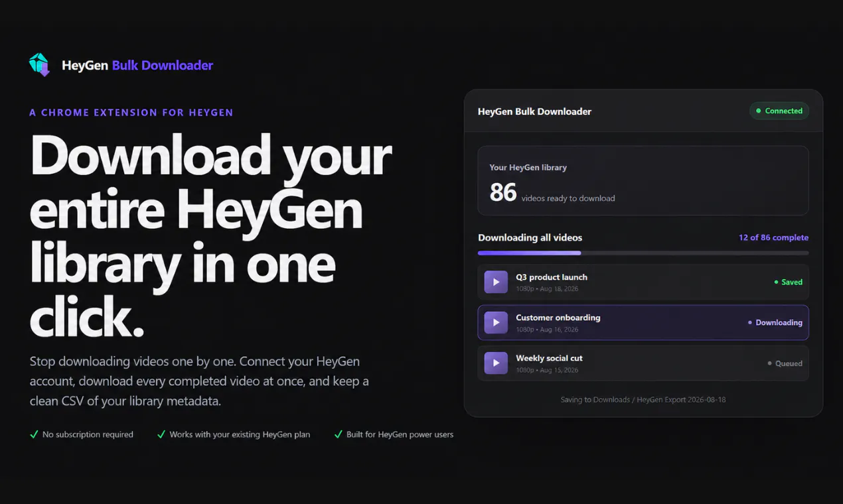Click the Stop downloading videos one by one paragraph
The height and width of the screenshot is (504, 843).
199,381
